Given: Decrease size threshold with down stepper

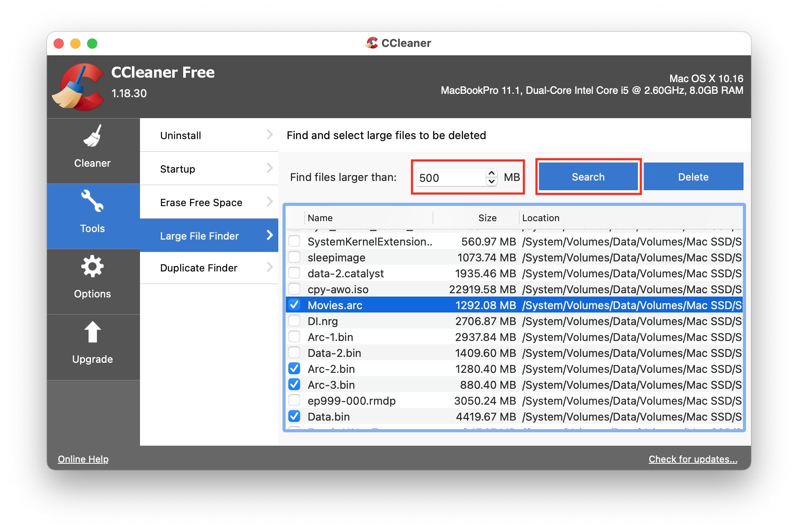Looking at the screenshot, I should click(492, 182).
